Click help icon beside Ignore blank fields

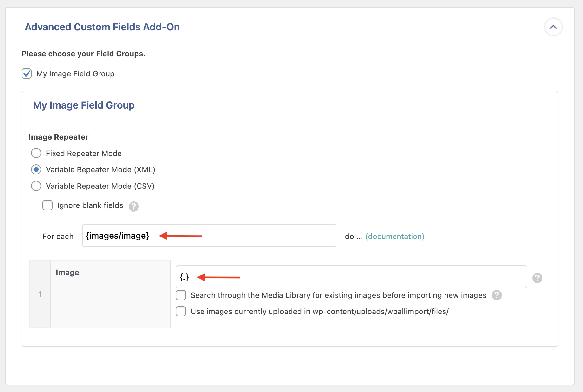coord(134,206)
